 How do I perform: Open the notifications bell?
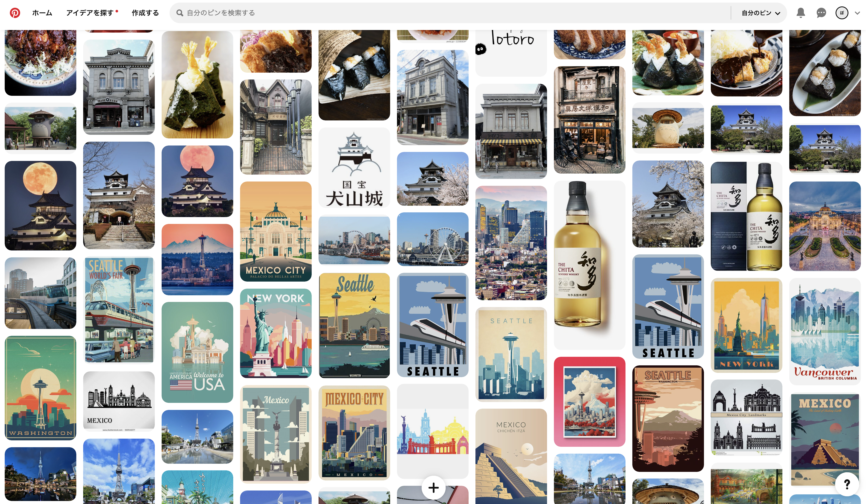[x=800, y=13]
